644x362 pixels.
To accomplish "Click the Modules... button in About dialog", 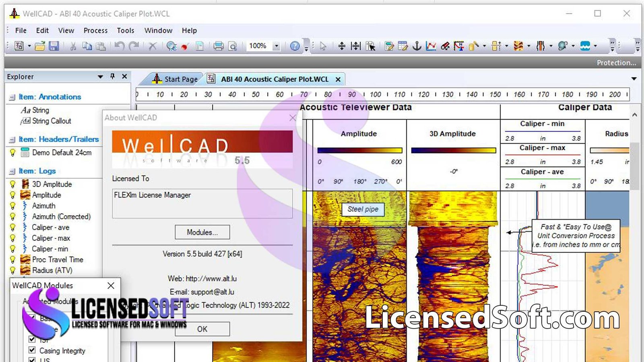I will click(x=202, y=232).
